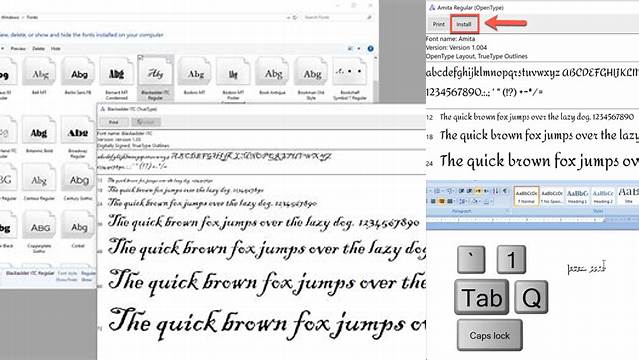Click the Caps lock key image
Viewport: 639px width, 360px height.
489,335
